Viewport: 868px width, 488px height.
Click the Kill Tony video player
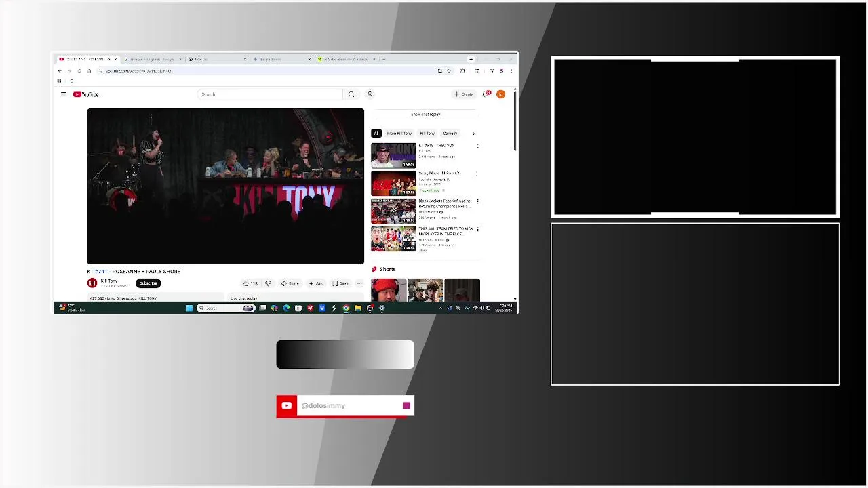[225, 186]
